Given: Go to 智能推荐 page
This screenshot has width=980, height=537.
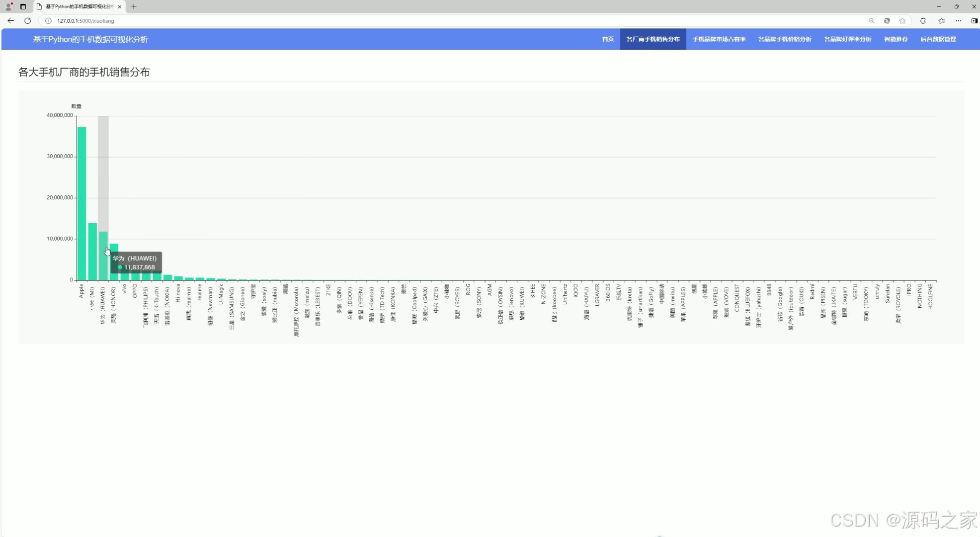Looking at the screenshot, I should [896, 39].
